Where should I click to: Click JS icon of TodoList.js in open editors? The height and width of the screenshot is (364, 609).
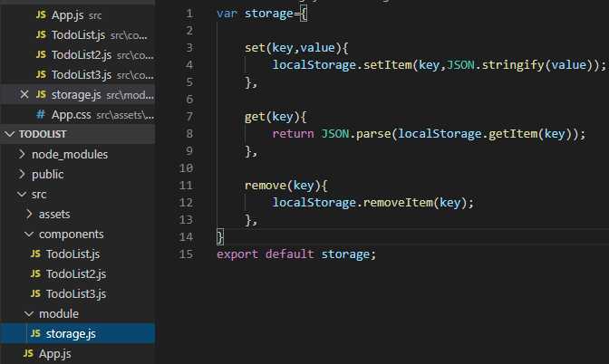[41, 35]
